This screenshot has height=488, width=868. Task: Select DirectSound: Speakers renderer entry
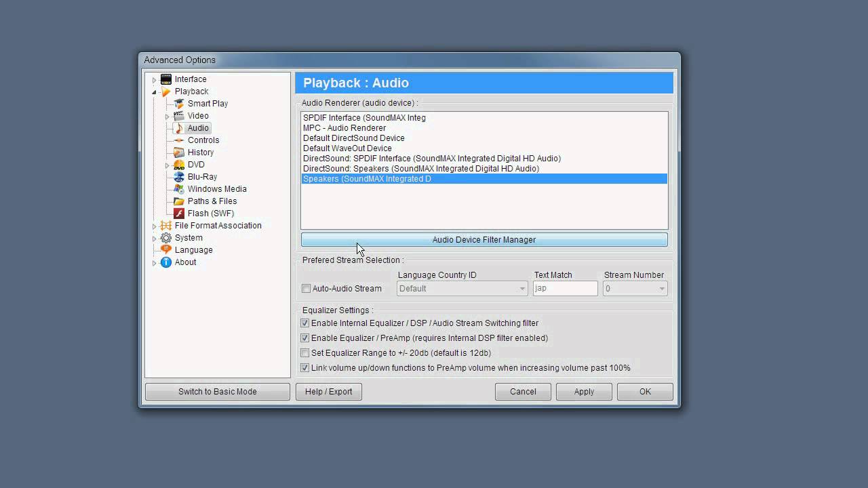484,169
